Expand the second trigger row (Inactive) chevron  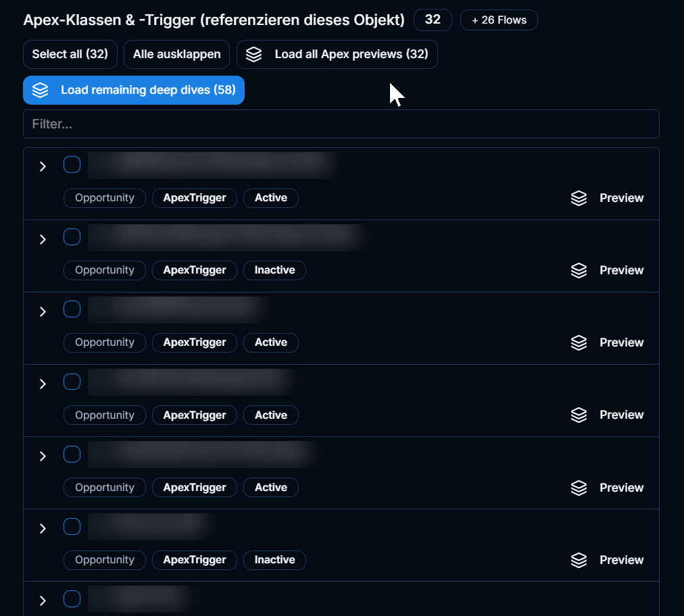tap(43, 239)
